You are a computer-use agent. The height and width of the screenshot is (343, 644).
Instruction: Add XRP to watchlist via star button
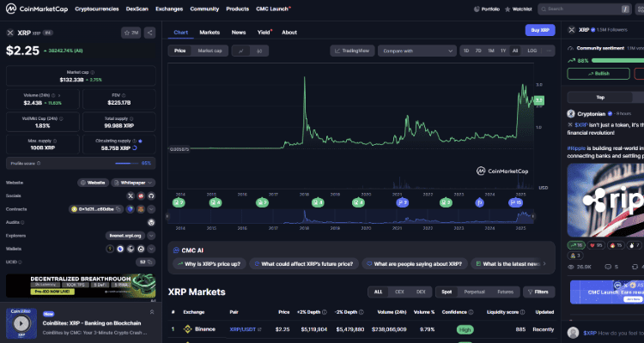pyautogui.click(x=131, y=33)
